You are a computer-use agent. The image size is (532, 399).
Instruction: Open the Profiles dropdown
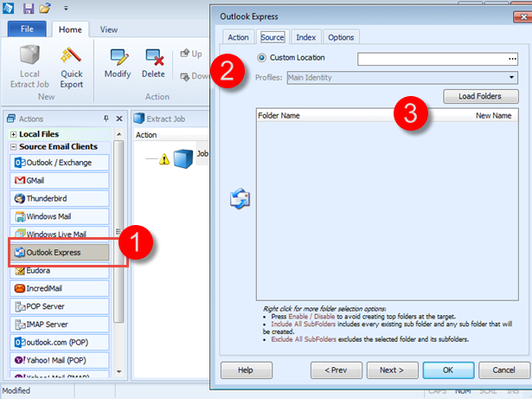513,78
